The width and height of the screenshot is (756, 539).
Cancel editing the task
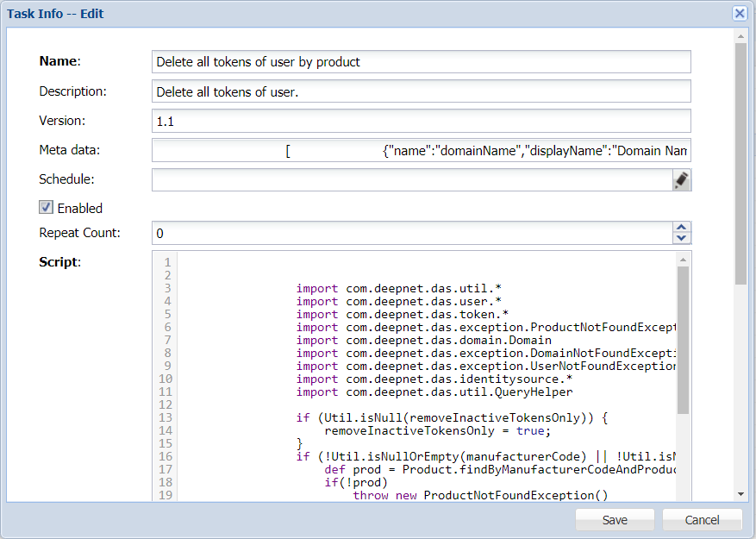[x=702, y=520]
